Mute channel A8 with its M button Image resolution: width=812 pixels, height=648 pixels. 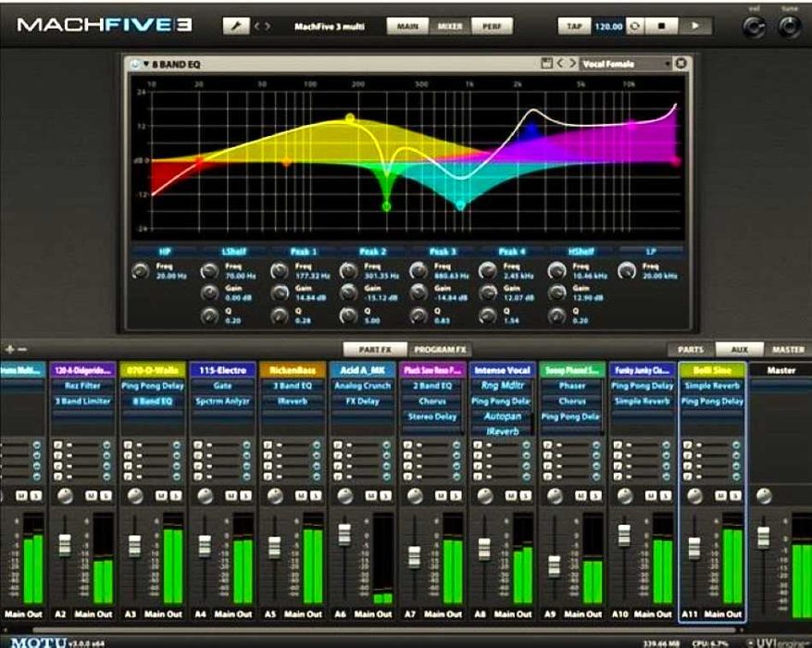tap(511, 496)
